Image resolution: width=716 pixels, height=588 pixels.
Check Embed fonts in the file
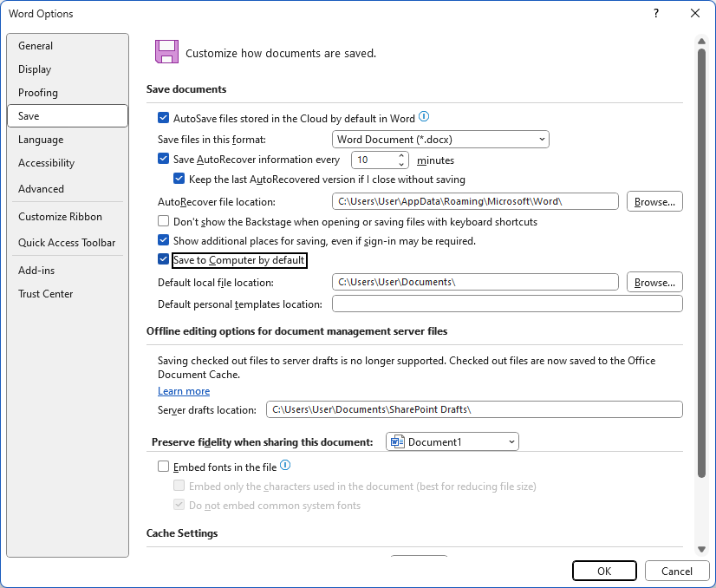click(x=164, y=467)
